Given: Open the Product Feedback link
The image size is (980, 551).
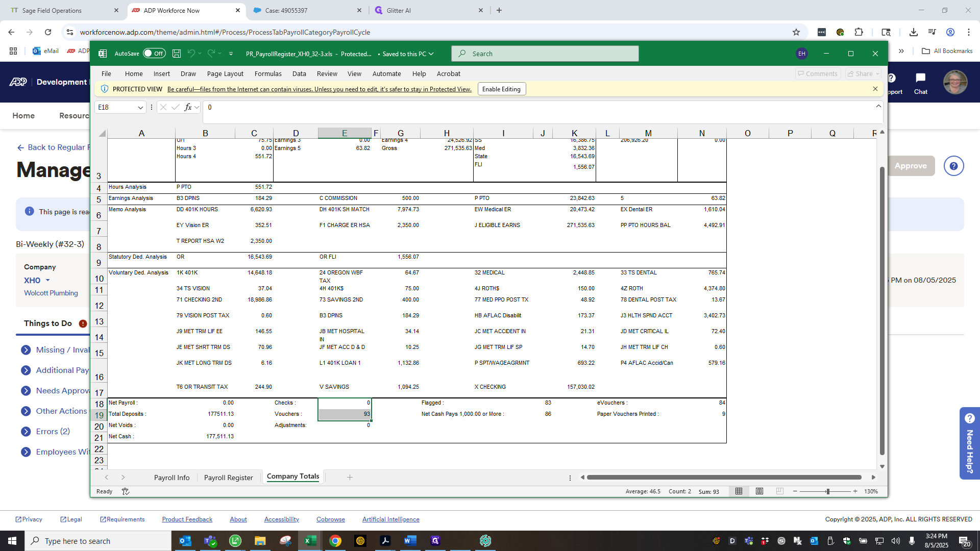Looking at the screenshot, I should click(x=187, y=519).
